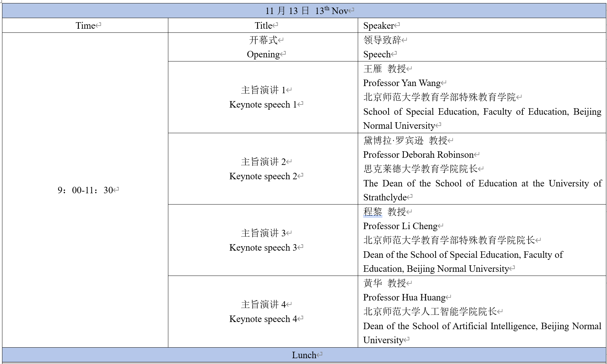
Task: Place cursor at the word "Strathclyde"
Action: tap(385, 197)
